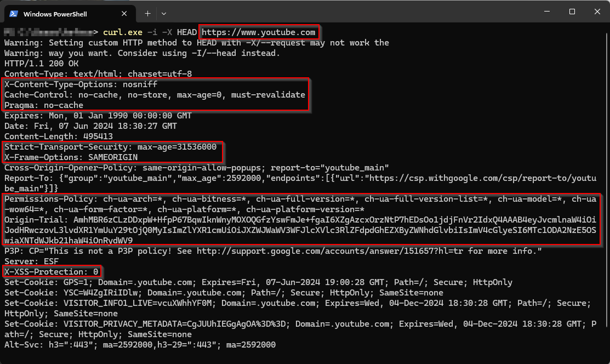Viewport: 610px width, 364px height.
Task: Click 'X-Content-Type-Options: nosniff' header
Action: (81, 84)
